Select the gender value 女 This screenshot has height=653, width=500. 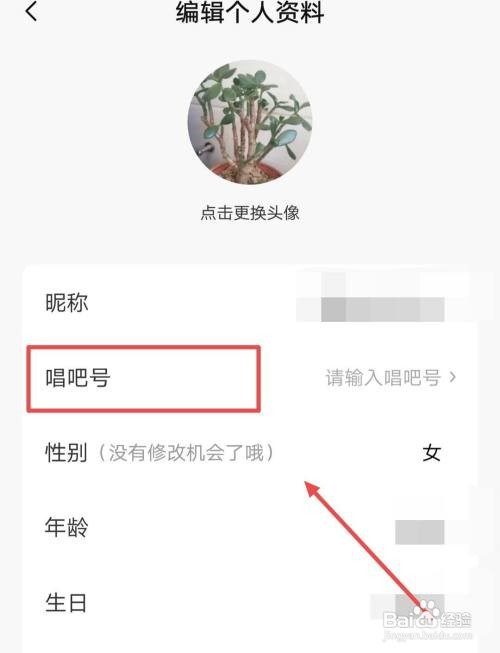(x=431, y=453)
